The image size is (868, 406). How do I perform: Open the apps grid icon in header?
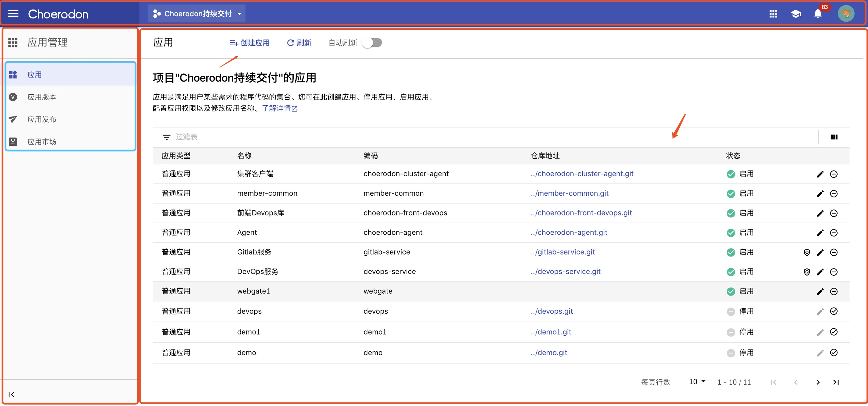773,14
